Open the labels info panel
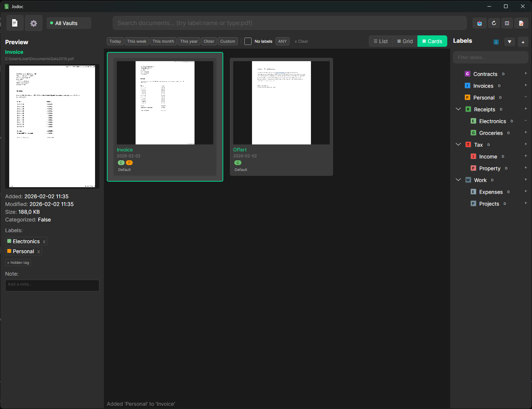The width and height of the screenshot is (532, 409). [x=496, y=42]
